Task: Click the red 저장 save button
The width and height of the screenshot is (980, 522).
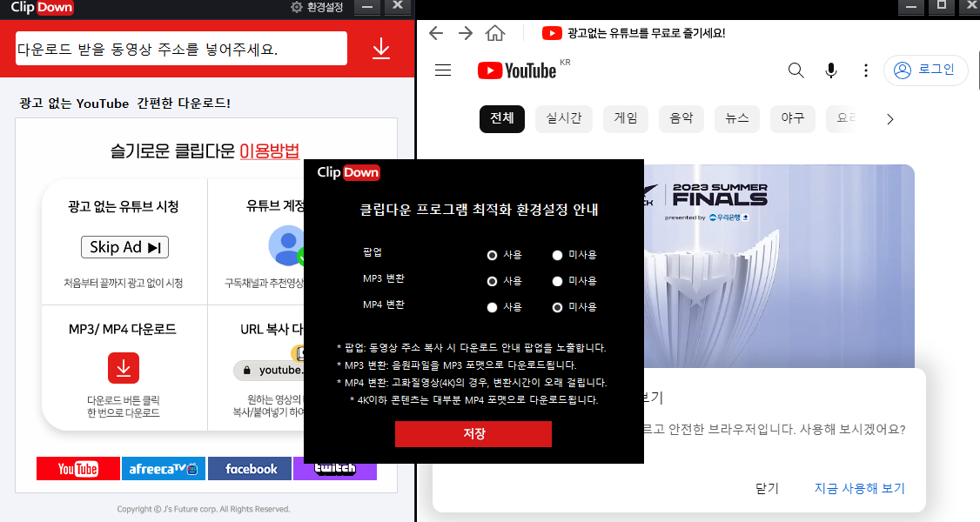Action: (473, 434)
